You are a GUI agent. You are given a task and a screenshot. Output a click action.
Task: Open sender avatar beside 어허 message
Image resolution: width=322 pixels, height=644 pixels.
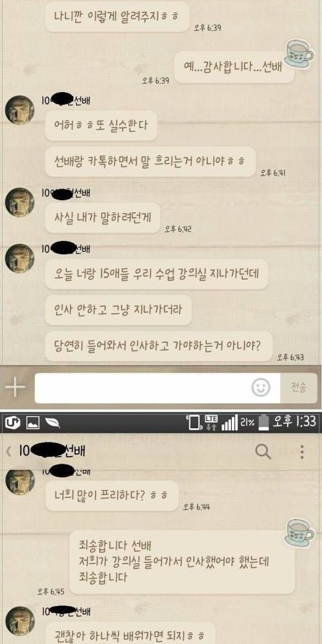[x=19, y=110]
